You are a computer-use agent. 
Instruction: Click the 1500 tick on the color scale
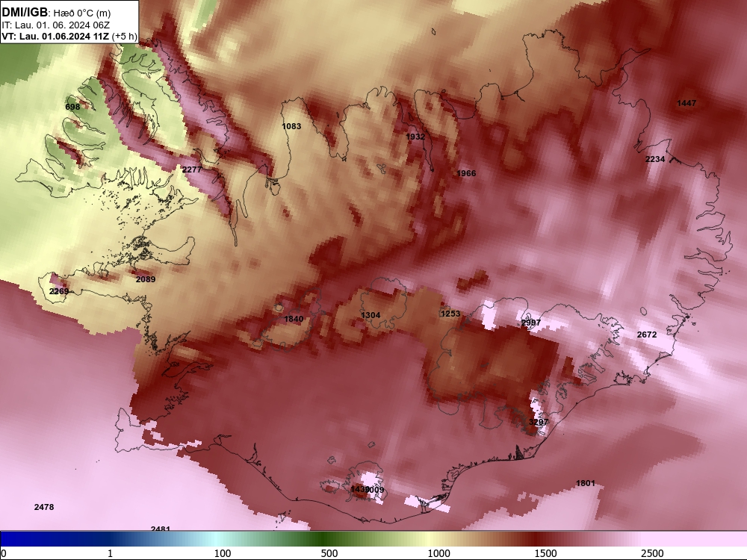point(545,553)
